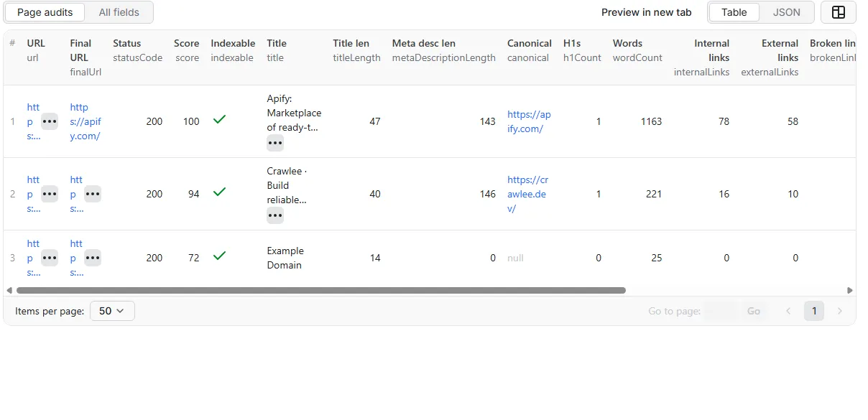Select the JSON view
This screenshot has height=420, width=868.
787,12
